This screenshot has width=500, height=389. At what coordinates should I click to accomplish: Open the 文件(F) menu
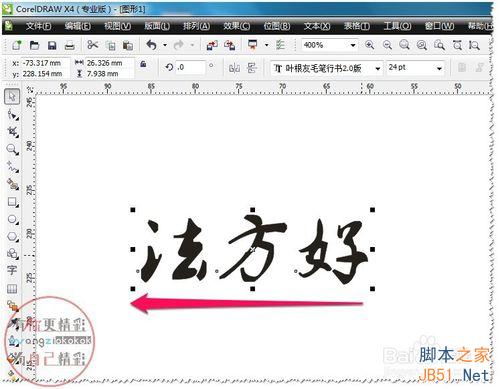point(38,26)
